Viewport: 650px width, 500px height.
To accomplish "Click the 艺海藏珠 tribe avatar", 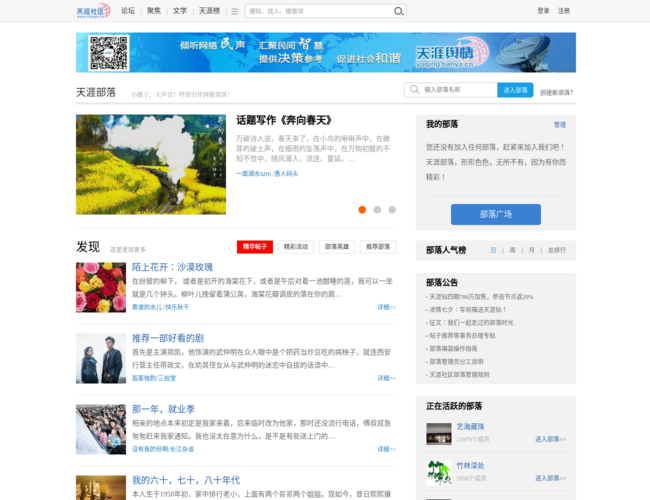I will [439, 434].
